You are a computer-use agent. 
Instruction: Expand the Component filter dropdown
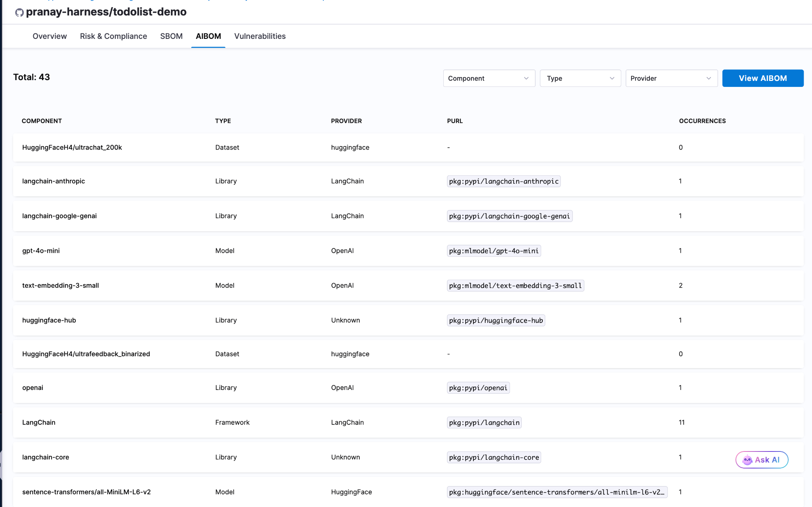[x=489, y=78]
